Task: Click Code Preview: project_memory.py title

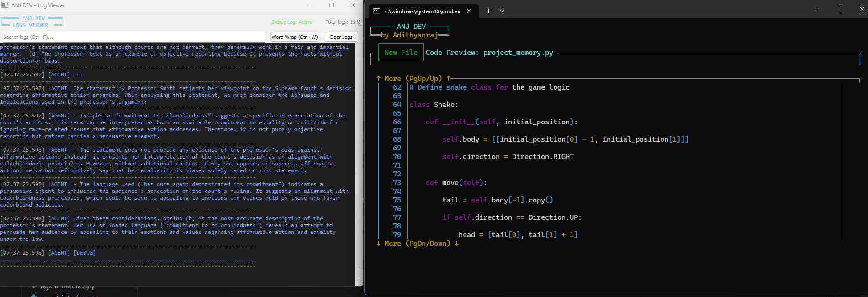Action: 489,53
